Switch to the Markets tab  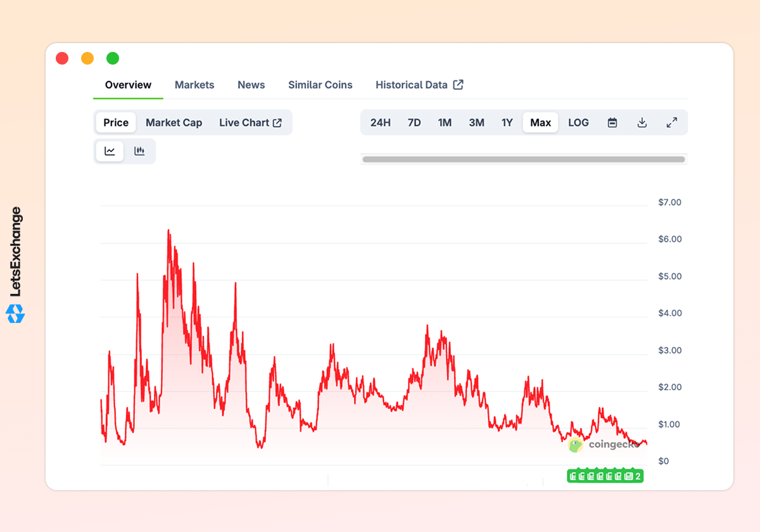pos(194,85)
